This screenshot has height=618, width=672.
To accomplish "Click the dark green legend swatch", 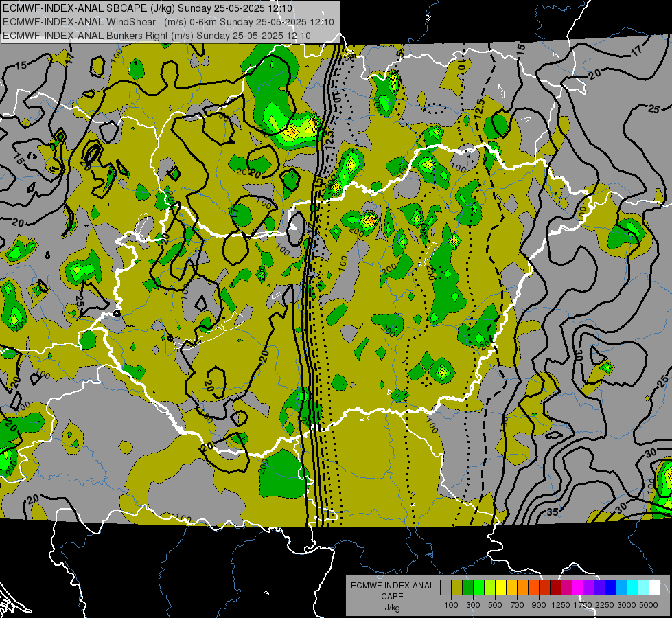I will point(467,588).
